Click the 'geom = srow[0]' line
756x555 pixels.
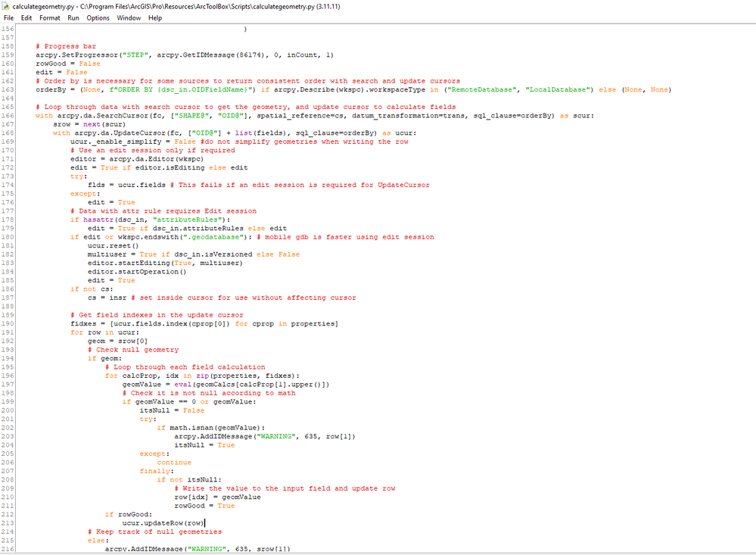(x=117, y=341)
